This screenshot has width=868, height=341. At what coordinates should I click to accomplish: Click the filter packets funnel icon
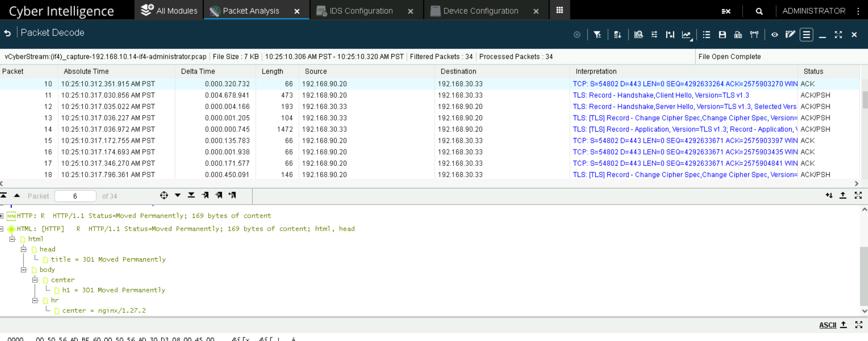(597, 35)
